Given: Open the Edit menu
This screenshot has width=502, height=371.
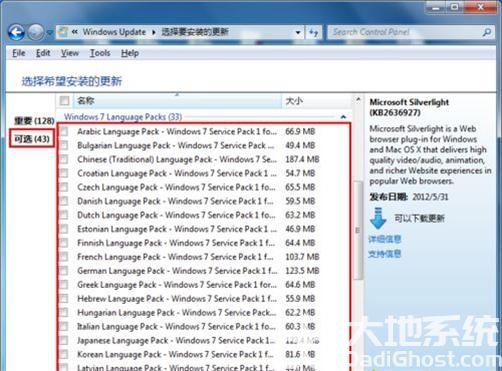Looking at the screenshot, I should pos(43,53).
